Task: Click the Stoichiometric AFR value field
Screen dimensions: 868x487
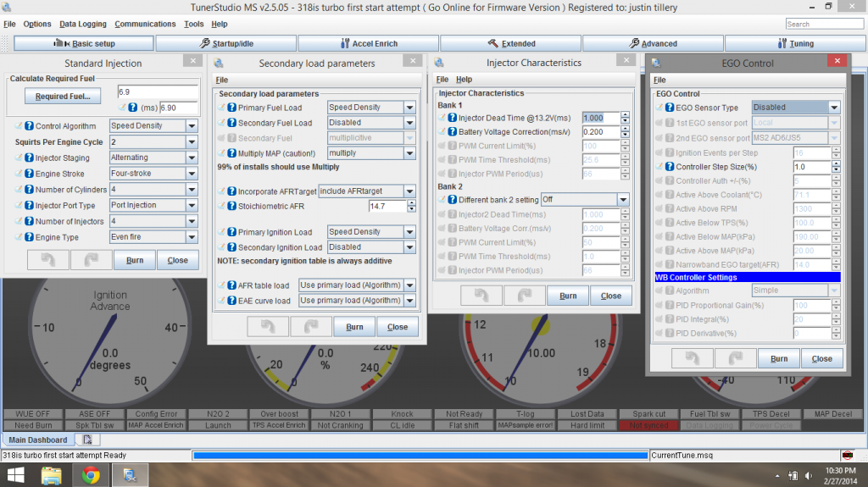Action: 388,206
